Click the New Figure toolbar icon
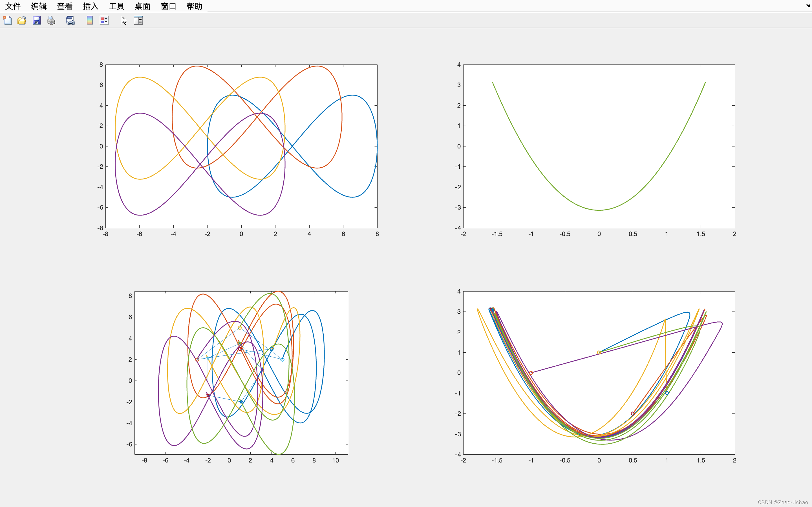Screen dimensions: 812x507 [7, 21]
